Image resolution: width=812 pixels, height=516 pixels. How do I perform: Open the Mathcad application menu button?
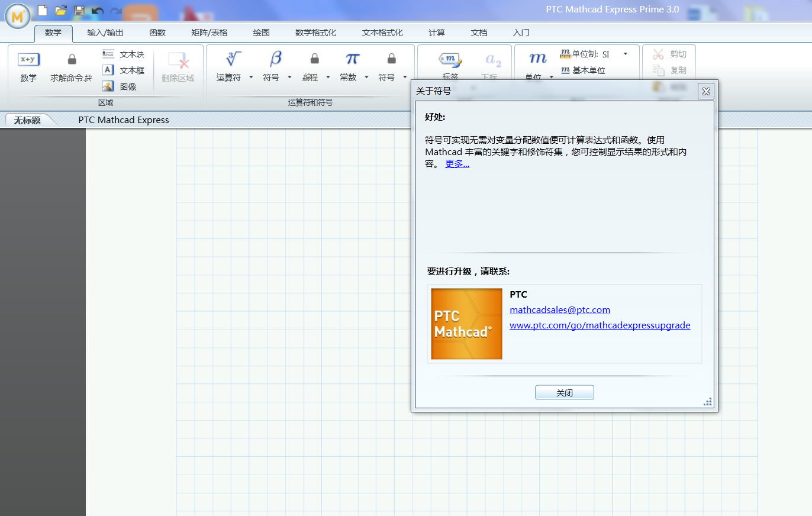18,16
